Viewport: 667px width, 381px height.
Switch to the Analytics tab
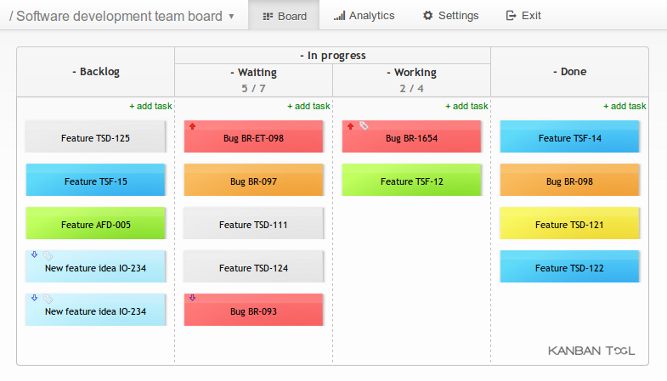[364, 16]
